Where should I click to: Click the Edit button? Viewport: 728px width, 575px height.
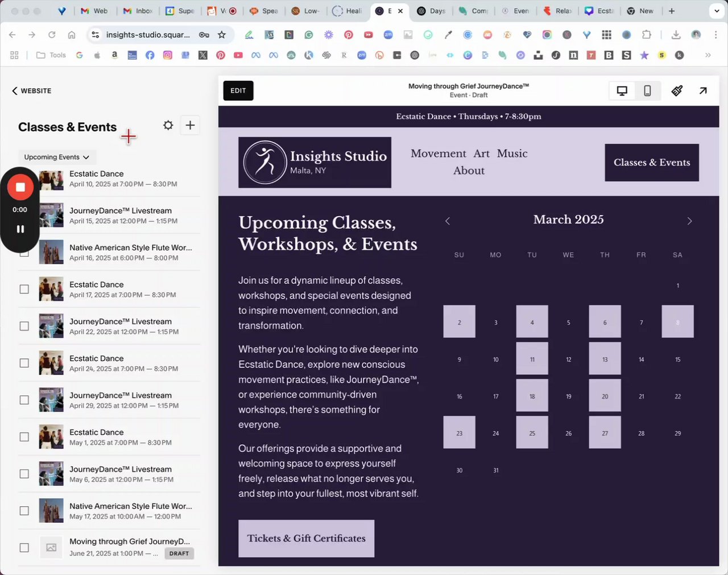(238, 91)
